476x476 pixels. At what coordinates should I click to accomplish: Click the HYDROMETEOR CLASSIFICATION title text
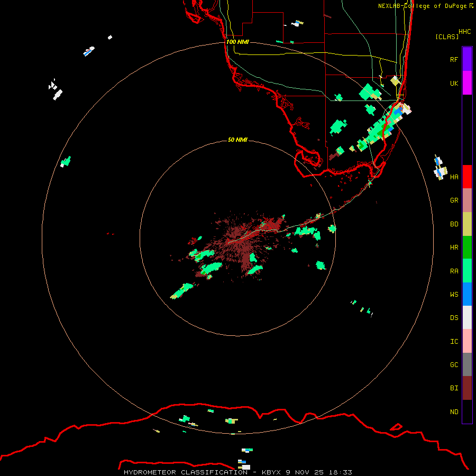(186, 472)
